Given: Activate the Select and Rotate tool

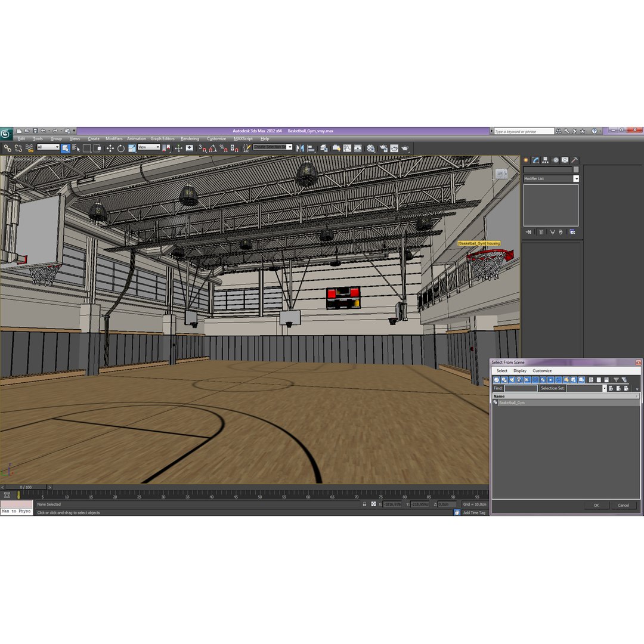Looking at the screenshot, I should (x=120, y=148).
